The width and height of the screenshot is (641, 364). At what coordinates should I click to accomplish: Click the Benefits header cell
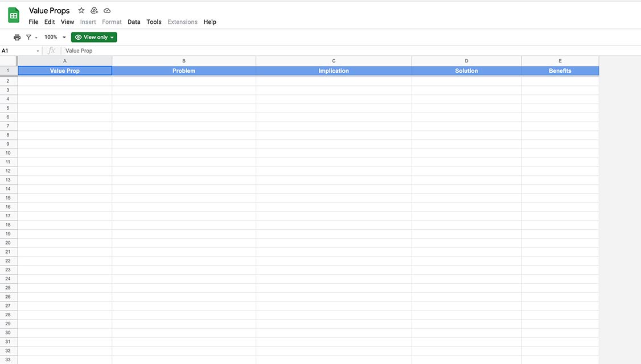560,71
